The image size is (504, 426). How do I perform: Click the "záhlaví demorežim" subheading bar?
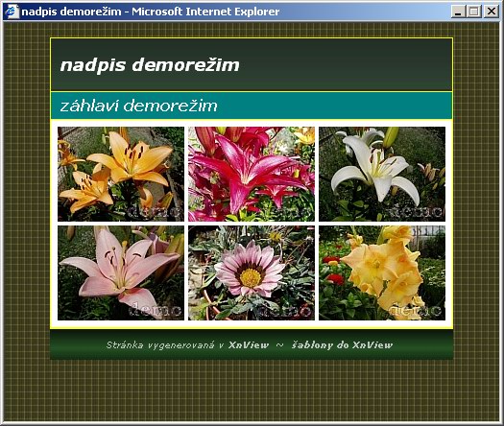(252, 106)
